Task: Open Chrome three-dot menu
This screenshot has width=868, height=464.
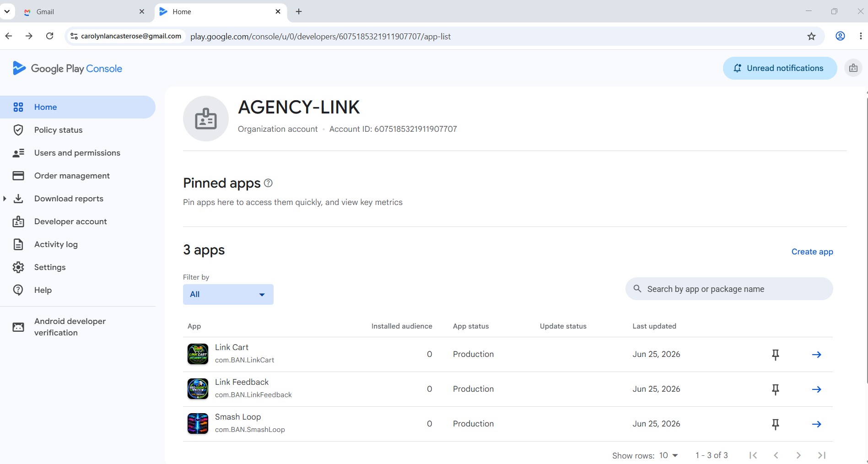Action: click(861, 36)
